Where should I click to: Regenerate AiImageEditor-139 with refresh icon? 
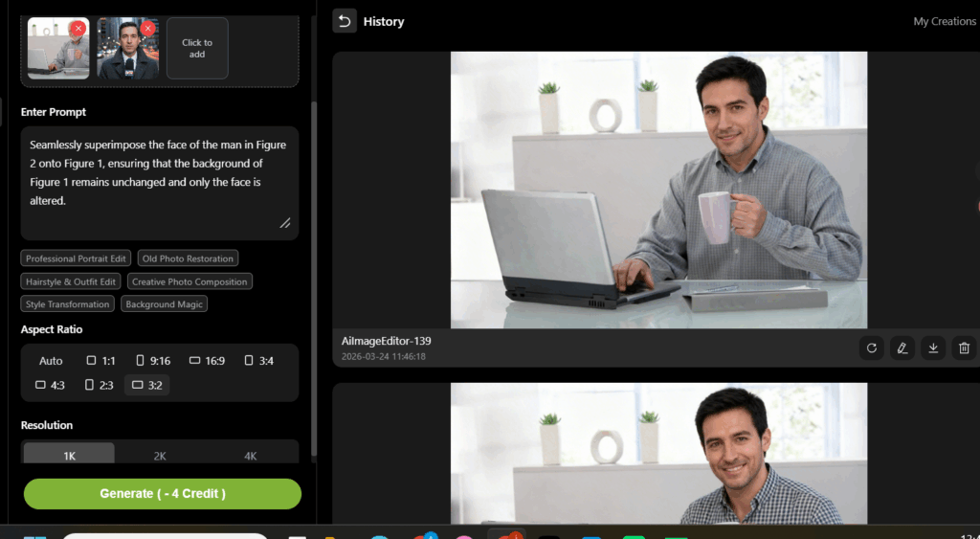click(871, 348)
